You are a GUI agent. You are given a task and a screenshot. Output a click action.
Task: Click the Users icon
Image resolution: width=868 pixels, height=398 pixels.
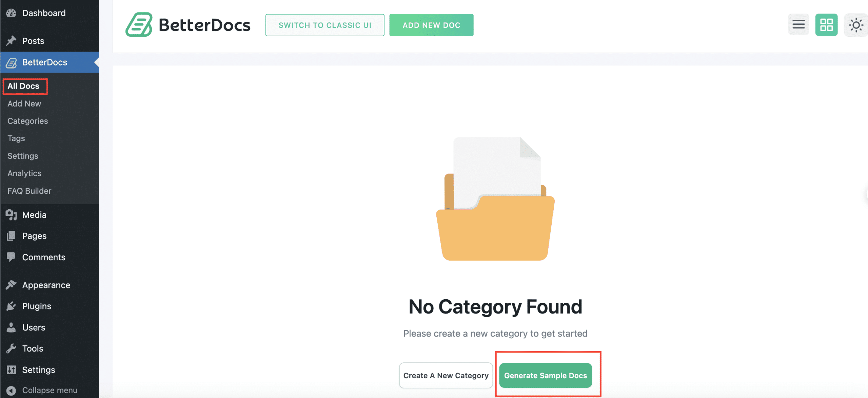pyautogui.click(x=11, y=327)
